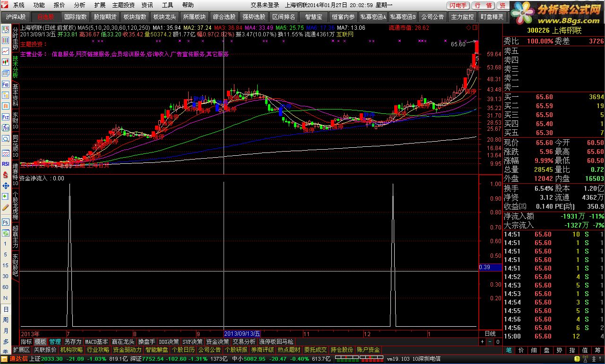Open the 主题投资 menu
This screenshot has width=605, height=364.
click(x=123, y=5)
